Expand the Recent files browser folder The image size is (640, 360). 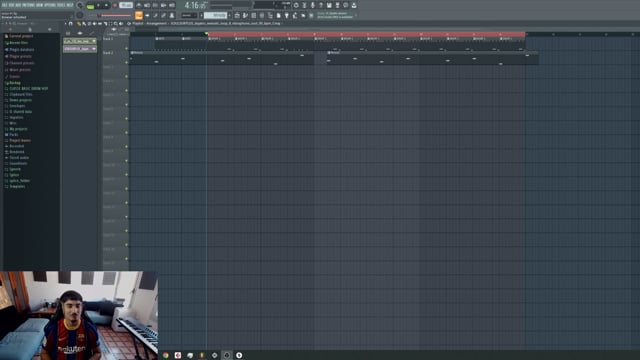point(17,43)
